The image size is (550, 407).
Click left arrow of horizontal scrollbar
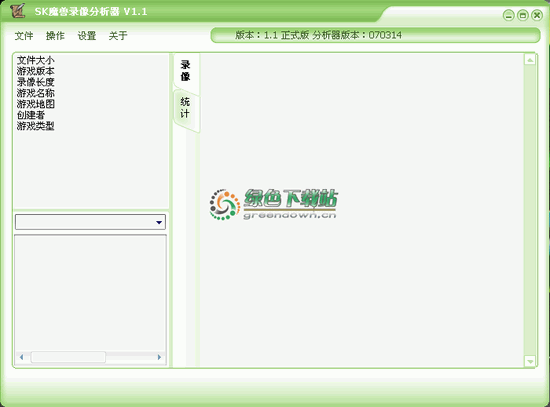click(x=22, y=357)
